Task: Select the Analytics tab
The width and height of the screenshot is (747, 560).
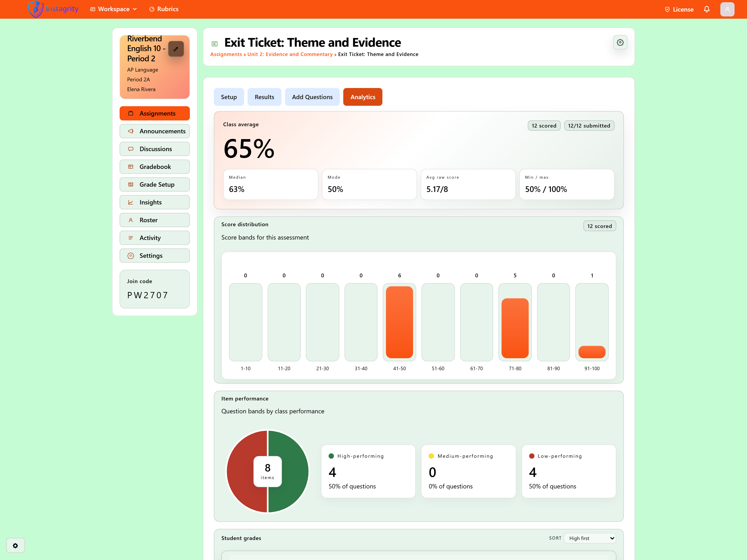Action: [x=363, y=97]
